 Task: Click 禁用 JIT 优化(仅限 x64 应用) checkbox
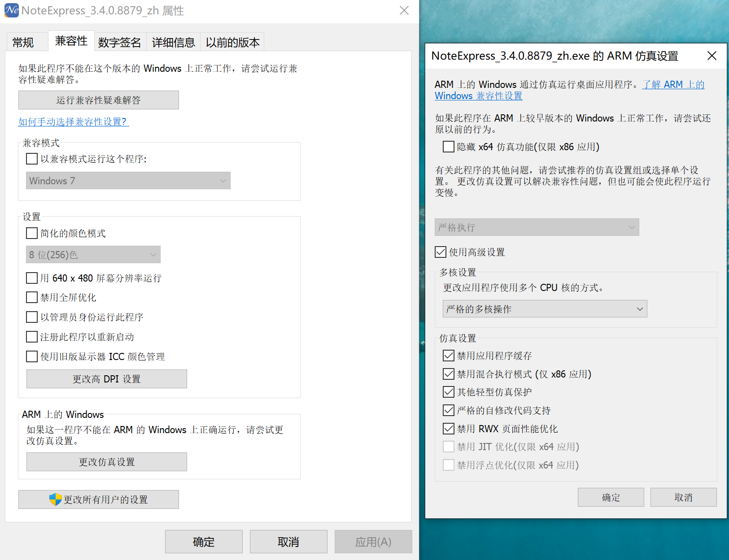(449, 447)
